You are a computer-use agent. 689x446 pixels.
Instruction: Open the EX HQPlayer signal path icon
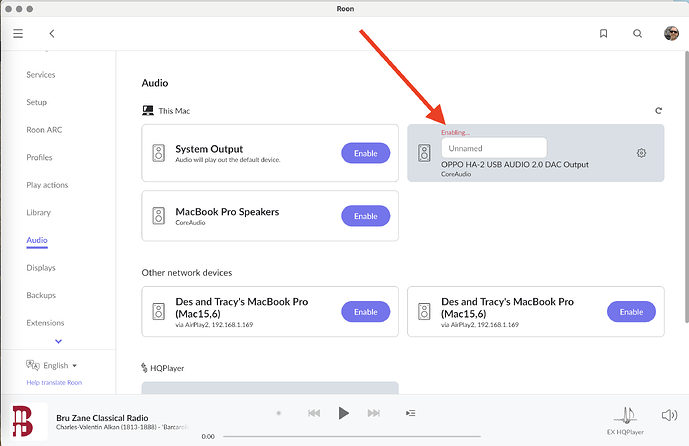click(625, 415)
